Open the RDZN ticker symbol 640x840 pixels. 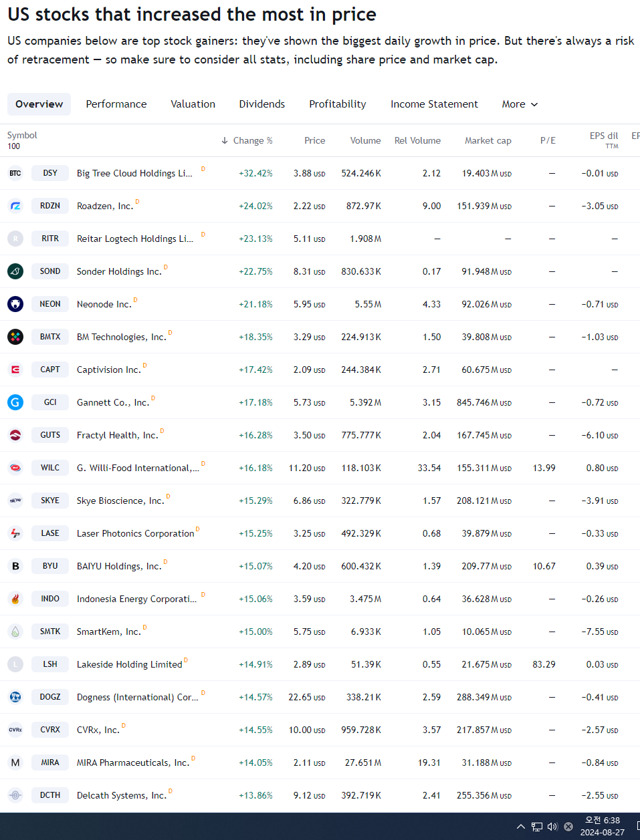50,206
